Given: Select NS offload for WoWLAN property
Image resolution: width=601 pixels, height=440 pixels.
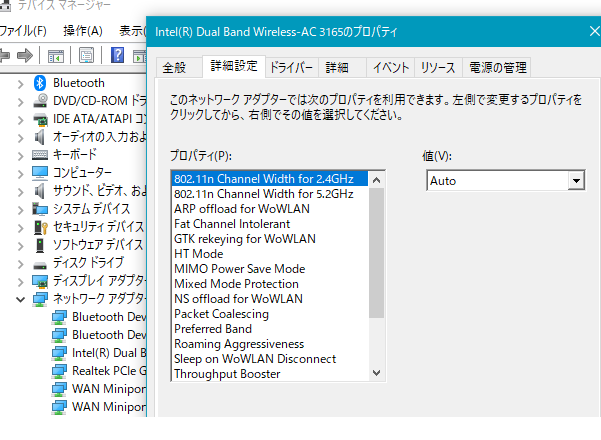Looking at the screenshot, I should point(270,299).
